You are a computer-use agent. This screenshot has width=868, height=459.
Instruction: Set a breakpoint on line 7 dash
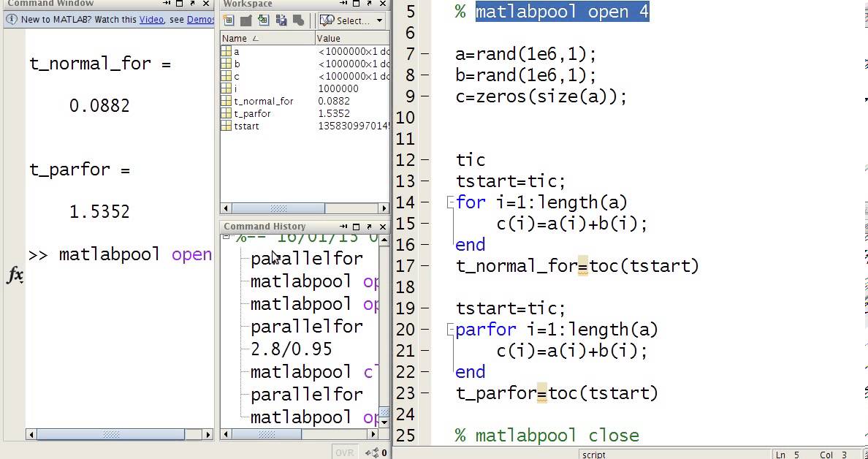(x=425, y=54)
